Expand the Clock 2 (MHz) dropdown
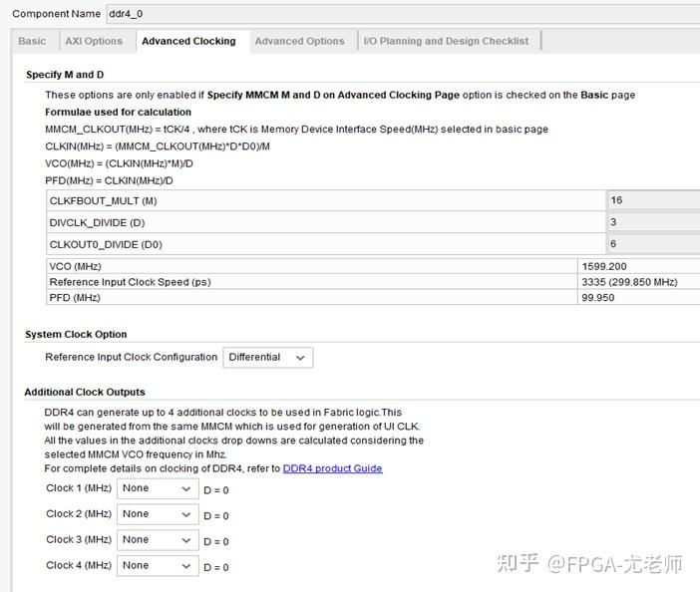The height and width of the screenshot is (592, 700). click(x=157, y=514)
